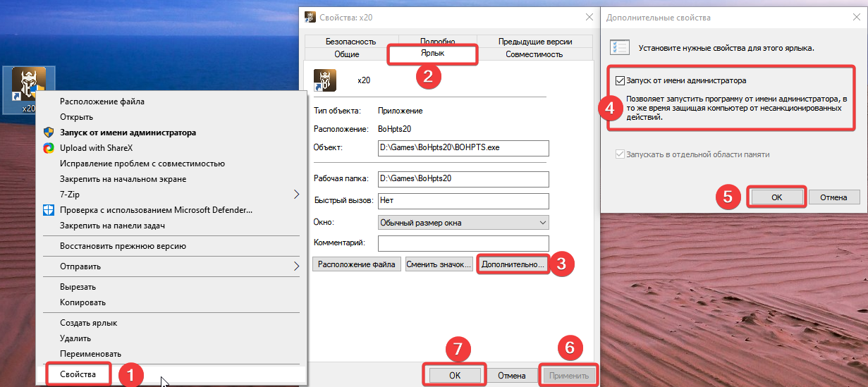Toggle "Запускать в отдельной области памяти" checkbox
Viewport: 868px width, 387px height.
point(620,154)
